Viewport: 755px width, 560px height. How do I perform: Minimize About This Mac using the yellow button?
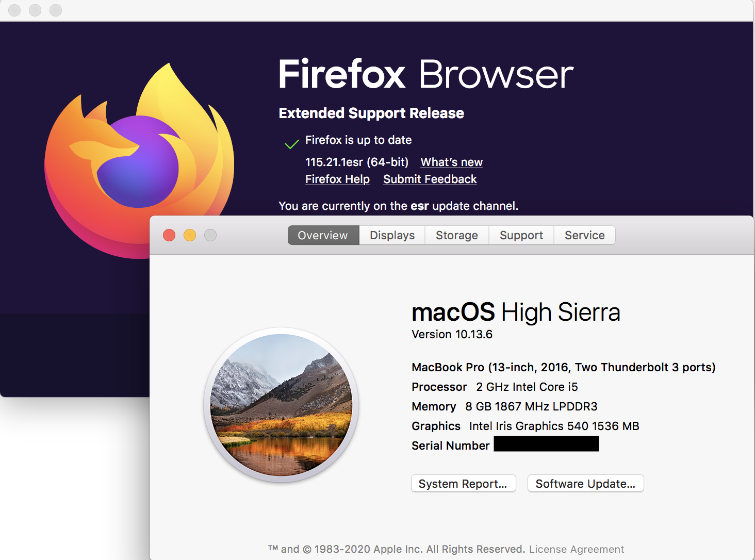[190, 235]
